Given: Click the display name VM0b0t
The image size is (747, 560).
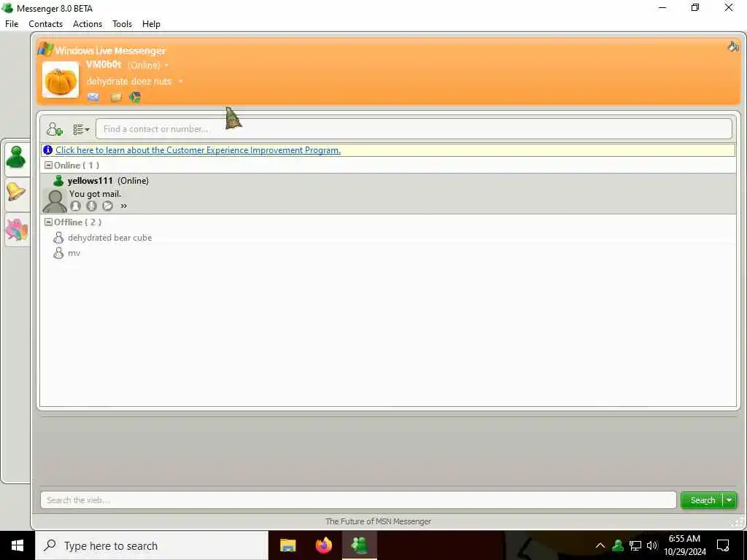Looking at the screenshot, I should point(104,64).
